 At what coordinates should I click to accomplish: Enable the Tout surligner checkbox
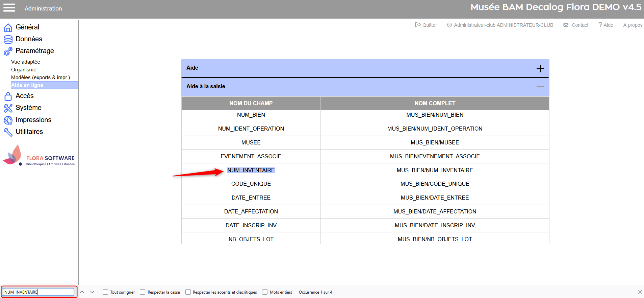(x=105, y=292)
